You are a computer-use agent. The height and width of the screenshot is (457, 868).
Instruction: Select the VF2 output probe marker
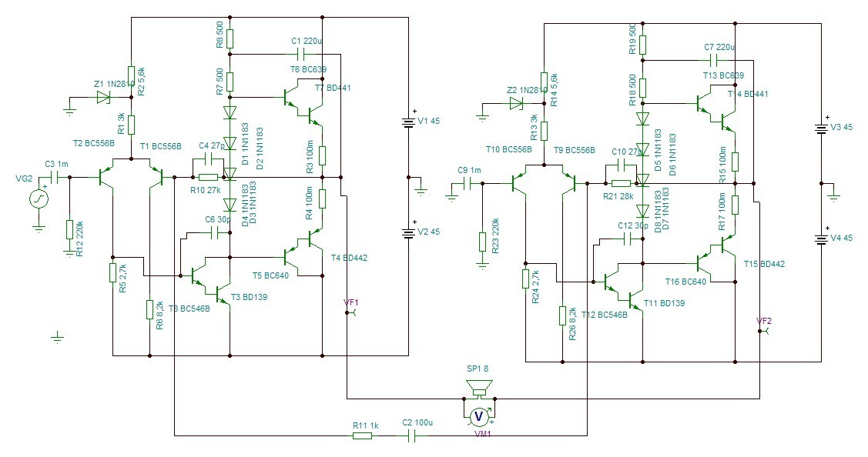point(764,331)
